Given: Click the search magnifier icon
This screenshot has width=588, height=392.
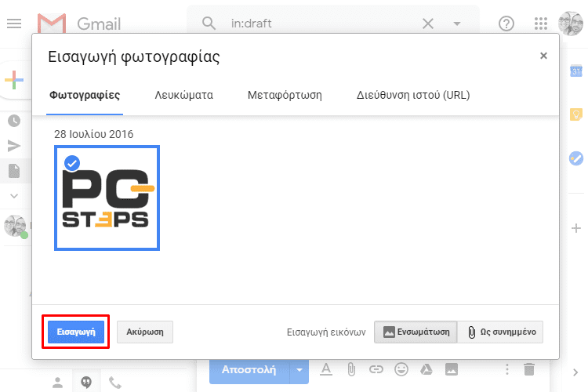Looking at the screenshot, I should pyautogui.click(x=209, y=24).
